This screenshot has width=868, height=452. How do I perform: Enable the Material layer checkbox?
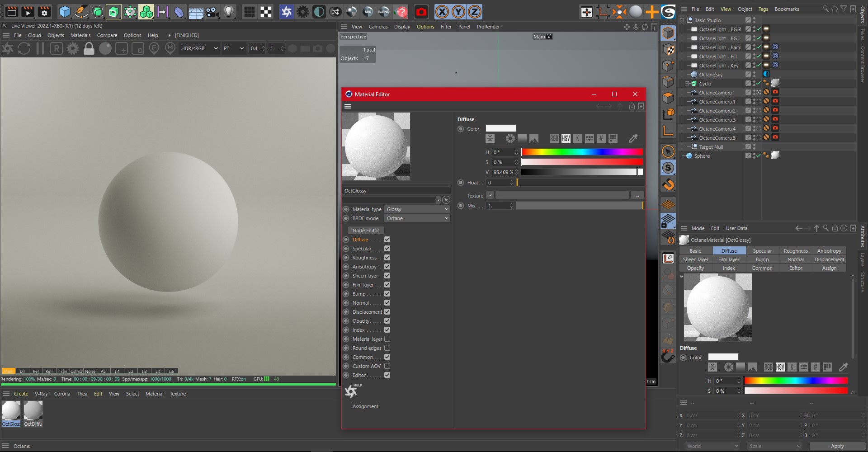point(387,339)
